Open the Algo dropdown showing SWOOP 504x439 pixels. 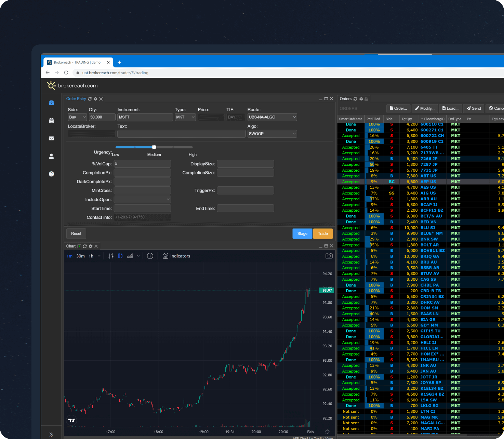(272, 134)
